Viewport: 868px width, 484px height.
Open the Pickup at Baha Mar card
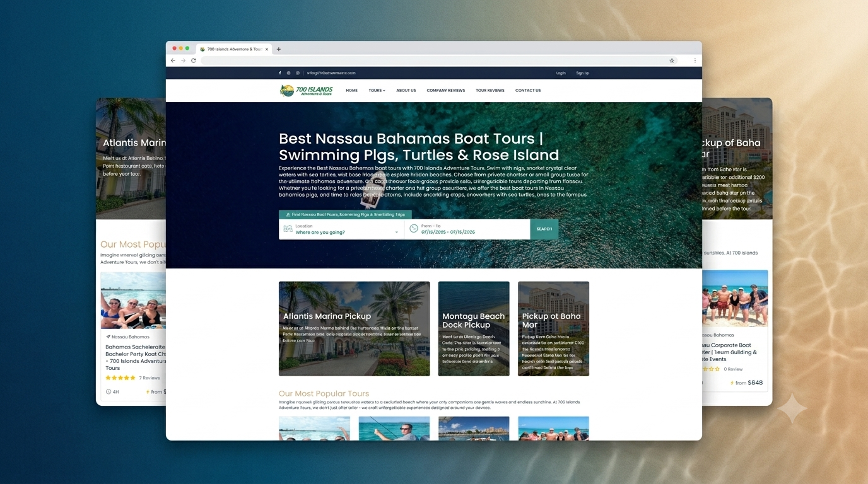[553, 329]
